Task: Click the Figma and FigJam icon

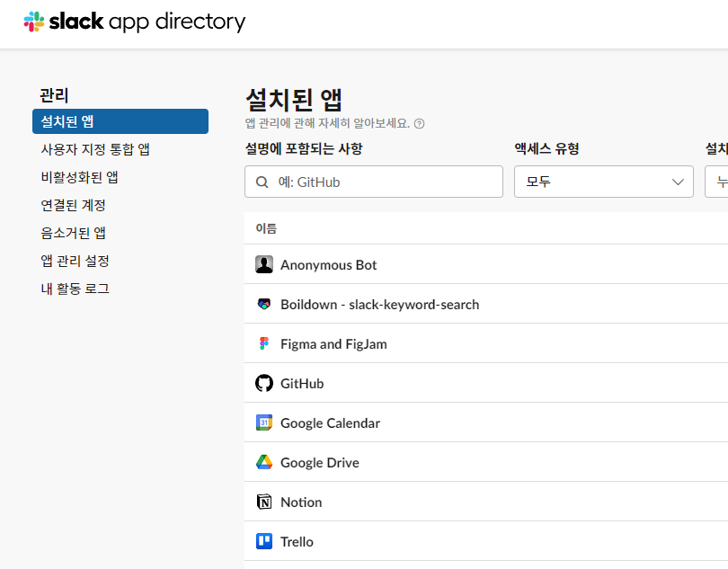Action: (x=264, y=343)
